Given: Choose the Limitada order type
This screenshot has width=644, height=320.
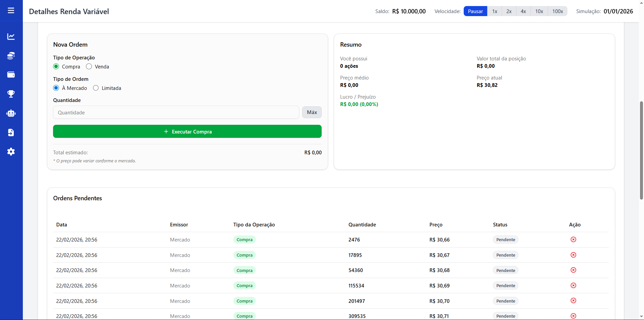Looking at the screenshot, I should point(96,88).
